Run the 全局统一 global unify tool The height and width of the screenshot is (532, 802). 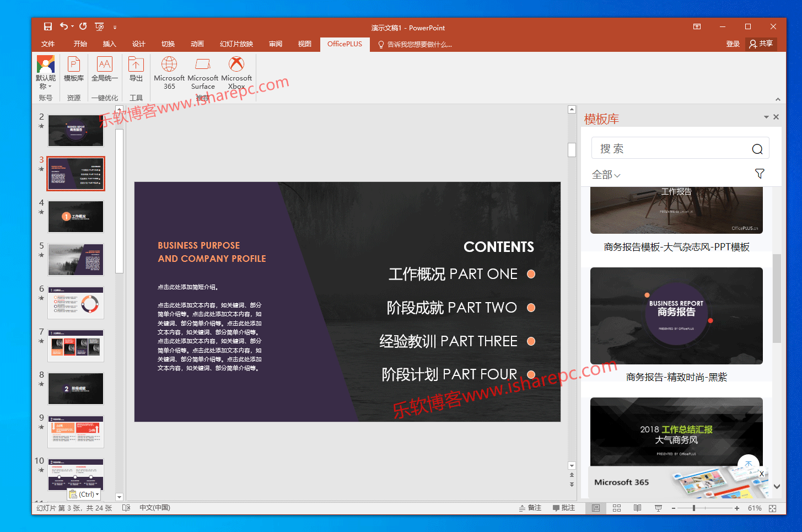coord(104,69)
